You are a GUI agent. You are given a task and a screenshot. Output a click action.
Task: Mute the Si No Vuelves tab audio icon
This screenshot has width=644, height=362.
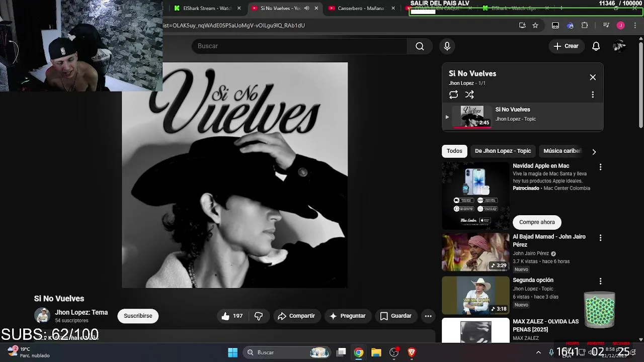[306, 8]
